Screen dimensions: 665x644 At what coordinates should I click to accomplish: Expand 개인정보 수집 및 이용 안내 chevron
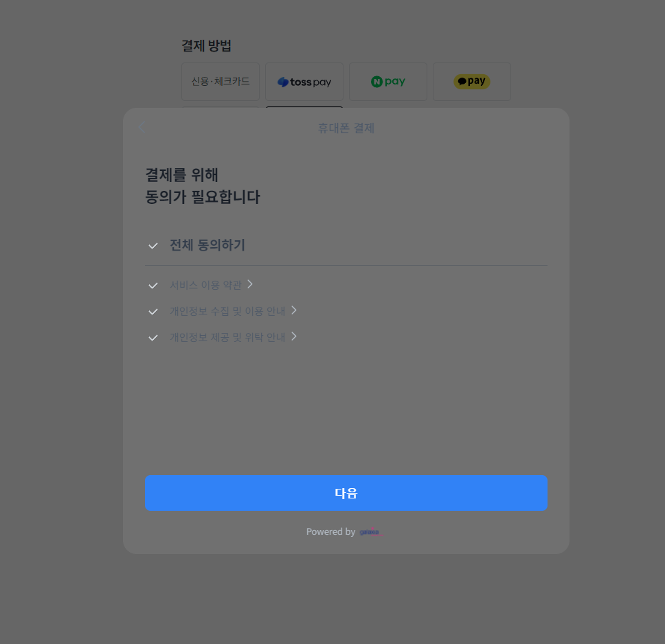294,310
